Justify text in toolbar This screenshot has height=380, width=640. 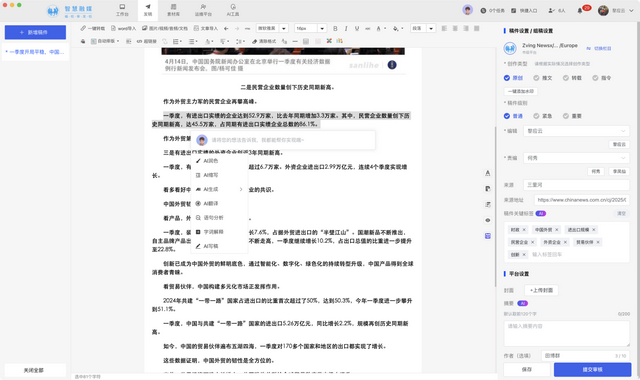(477, 29)
